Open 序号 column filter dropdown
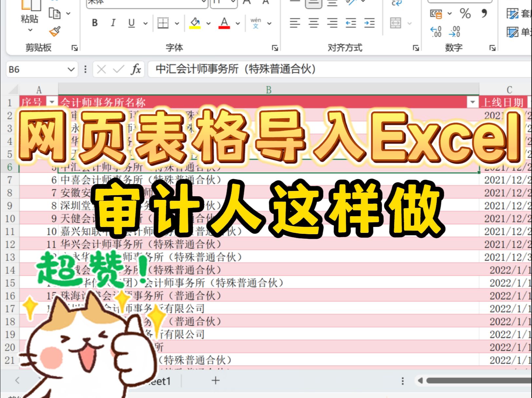 coord(52,102)
